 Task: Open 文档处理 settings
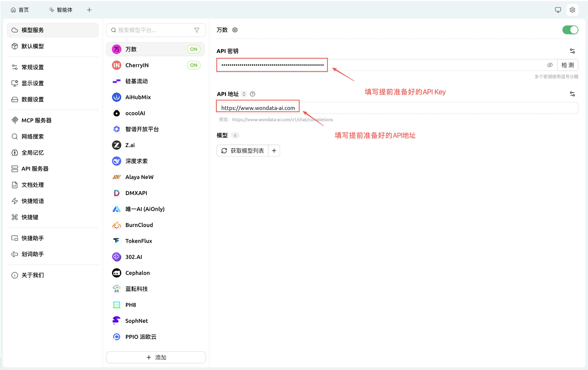coord(53,185)
